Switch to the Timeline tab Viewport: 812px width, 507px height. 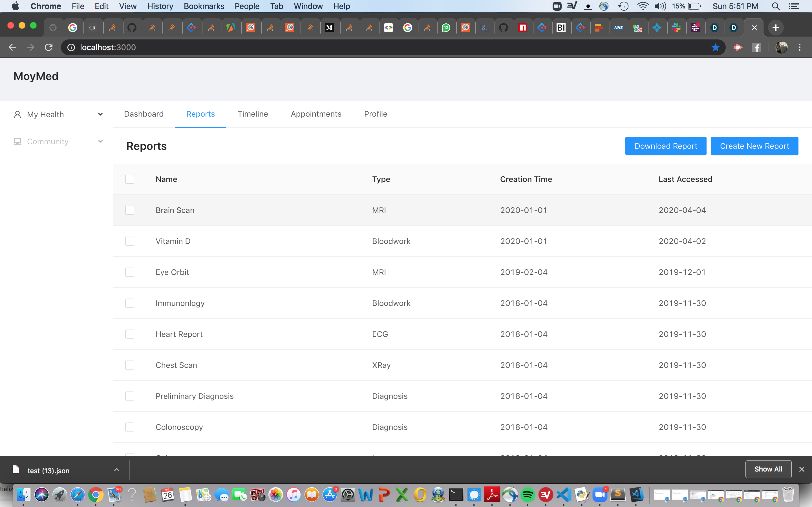pyautogui.click(x=253, y=114)
